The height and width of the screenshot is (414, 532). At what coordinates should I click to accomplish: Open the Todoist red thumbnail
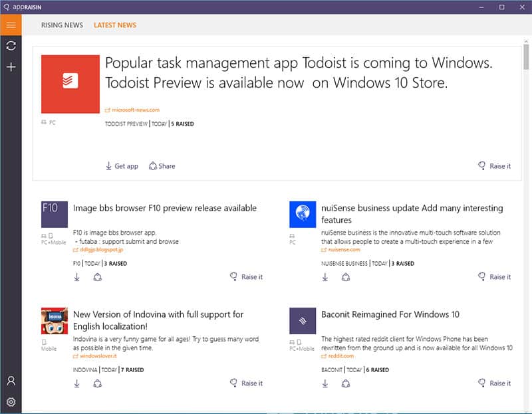(70, 84)
